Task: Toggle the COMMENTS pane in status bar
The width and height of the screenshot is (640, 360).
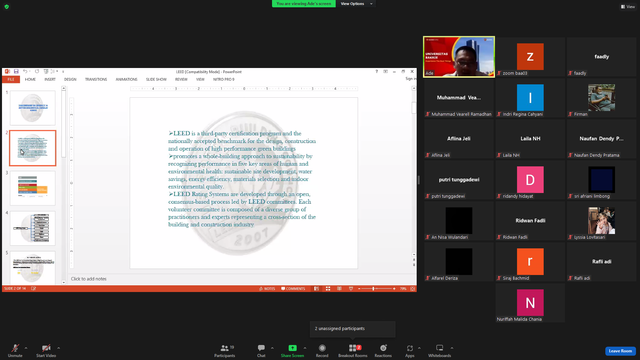Action: [x=293, y=289]
